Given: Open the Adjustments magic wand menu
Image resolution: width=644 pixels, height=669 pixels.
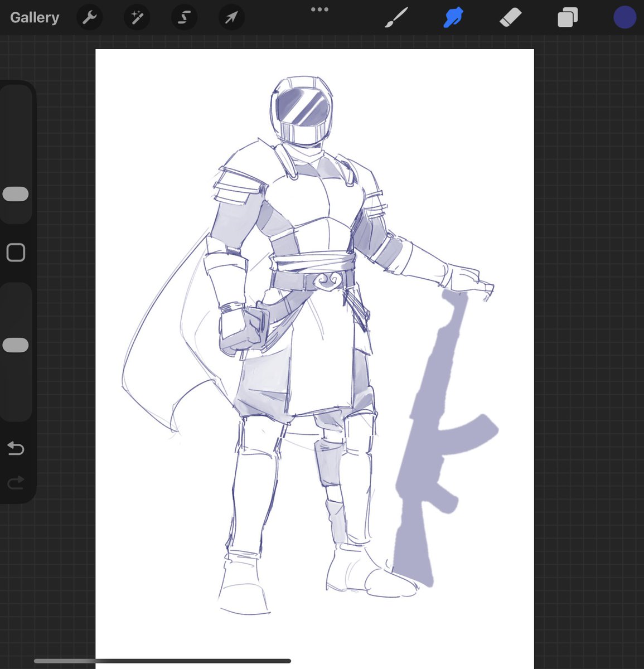Looking at the screenshot, I should point(137,18).
